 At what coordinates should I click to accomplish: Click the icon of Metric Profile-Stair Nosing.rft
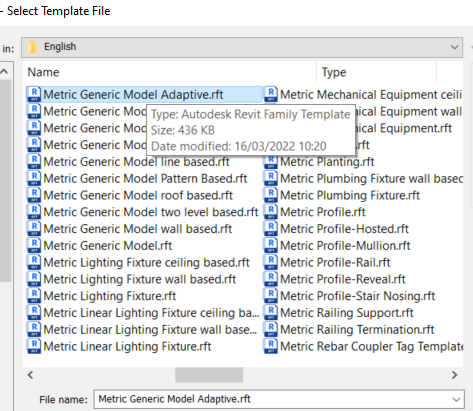pos(271,296)
